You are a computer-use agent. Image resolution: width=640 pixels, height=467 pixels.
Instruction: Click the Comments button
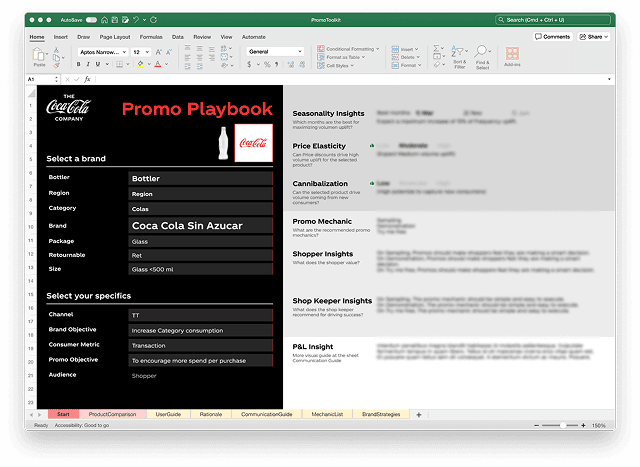[x=552, y=36]
